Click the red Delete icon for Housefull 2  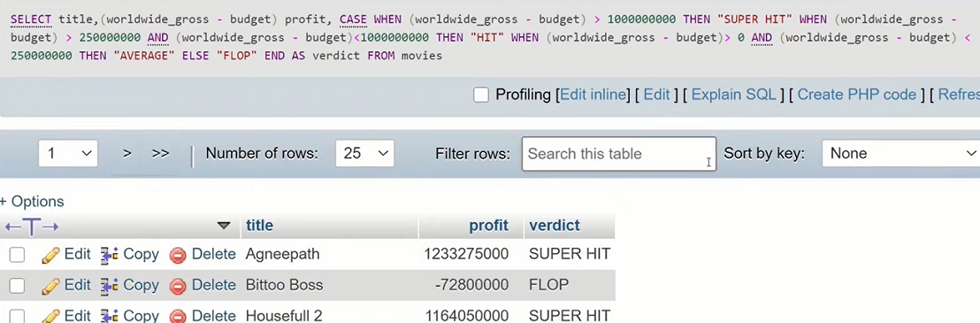(x=178, y=316)
